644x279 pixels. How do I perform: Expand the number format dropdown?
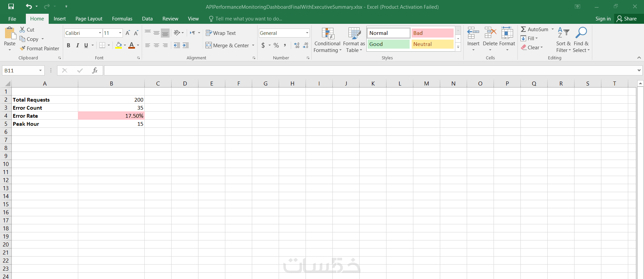coord(307,33)
